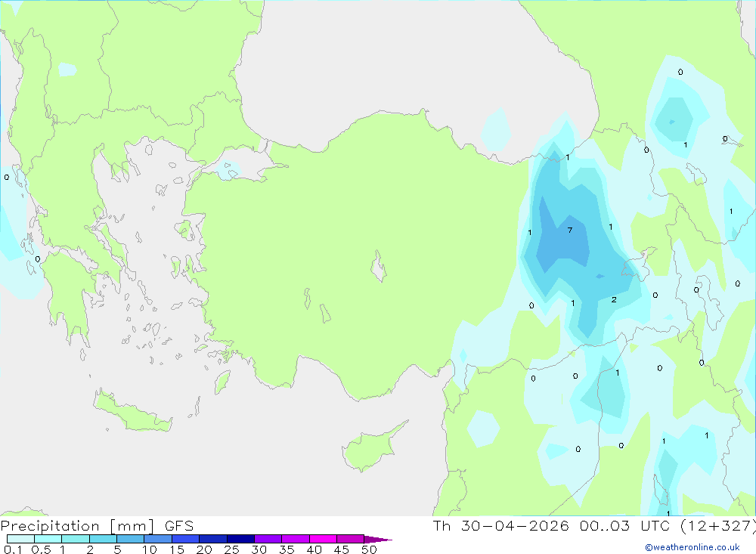The image size is (756, 554).
Task: Click the legend label '35'
Action: [x=287, y=549]
